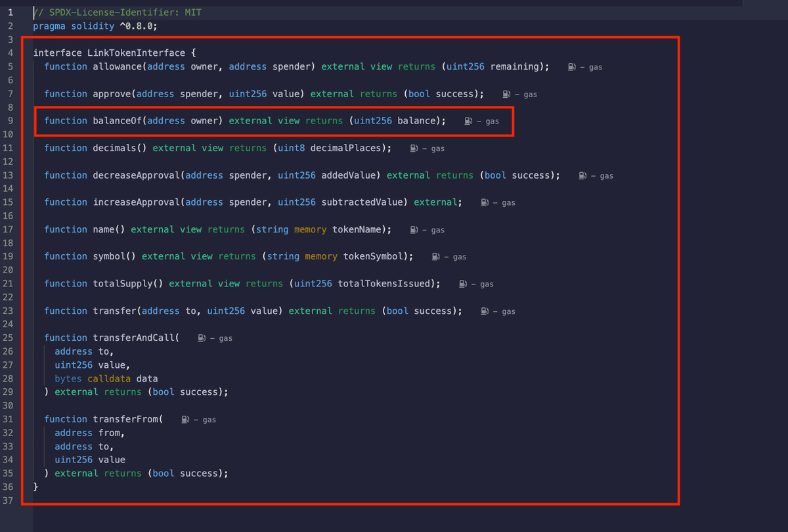Click the remaining return variable
The width and height of the screenshot is (788, 532).
point(515,66)
